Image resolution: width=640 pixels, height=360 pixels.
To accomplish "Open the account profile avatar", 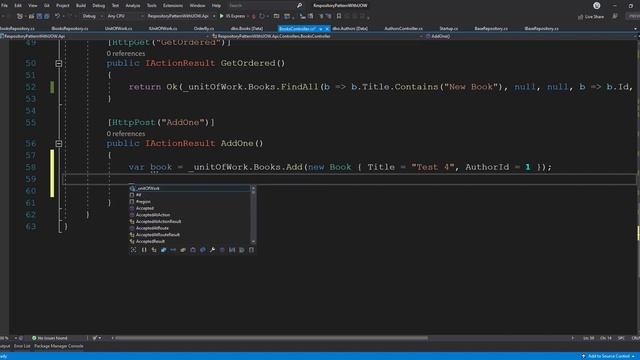I will [x=597, y=6].
